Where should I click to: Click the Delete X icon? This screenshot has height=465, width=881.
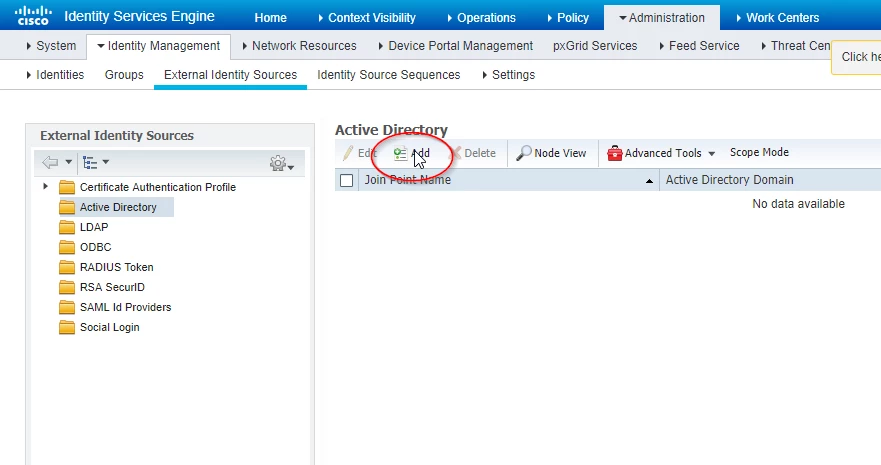point(456,153)
